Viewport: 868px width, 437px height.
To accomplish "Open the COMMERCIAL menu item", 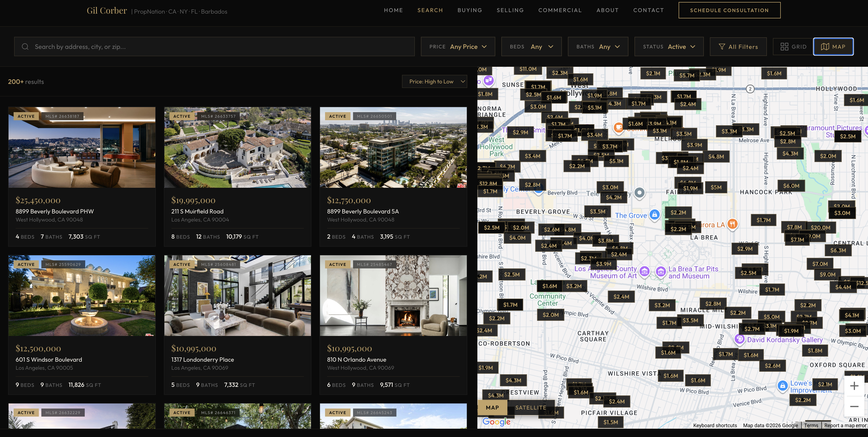I will [x=560, y=10].
